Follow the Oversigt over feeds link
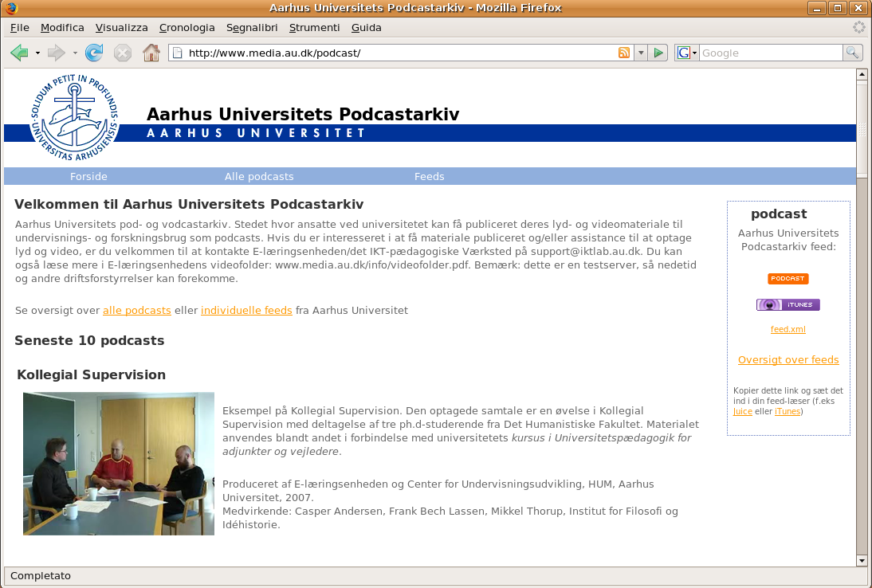 point(788,359)
